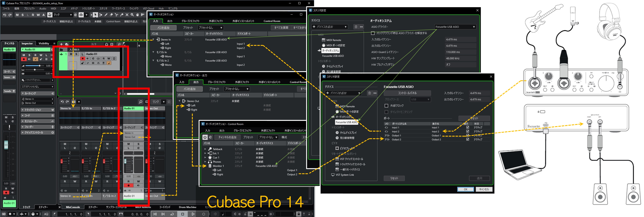
Task: Toggle Monitor speaker on Audio 01 track
Action: 88,59
